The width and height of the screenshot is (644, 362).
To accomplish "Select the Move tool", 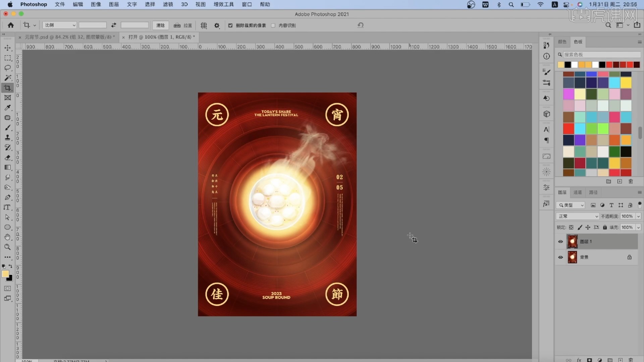I will click(x=7, y=48).
